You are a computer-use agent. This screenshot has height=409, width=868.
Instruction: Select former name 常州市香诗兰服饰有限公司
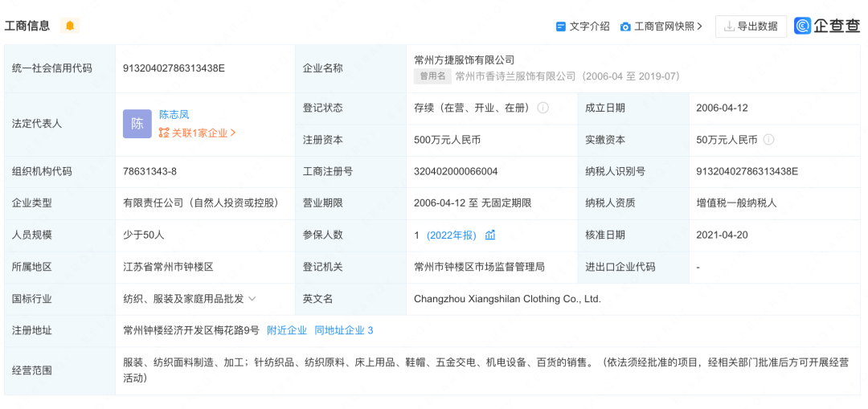pos(515,76)
